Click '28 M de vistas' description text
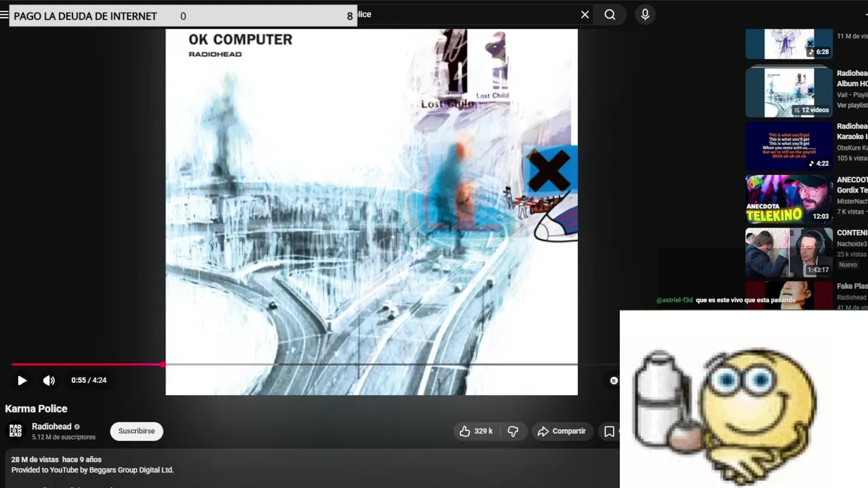Image resolution: width=868 pixels, height=488 pixels. pyautogui.click(x=35, y=460)
